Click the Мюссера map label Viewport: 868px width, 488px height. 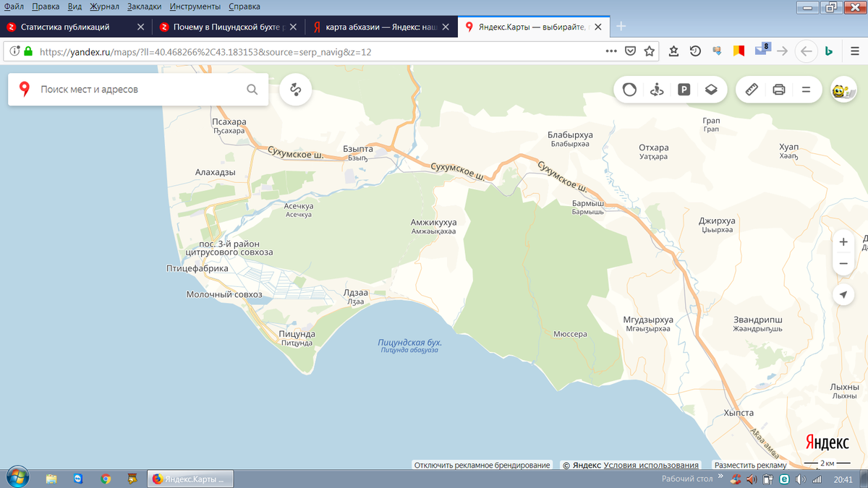tap(570, 335)
